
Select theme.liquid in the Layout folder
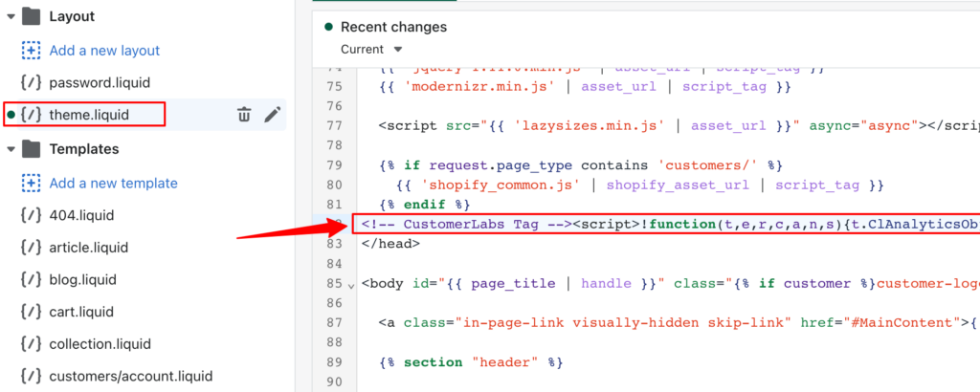click(89, 115)
